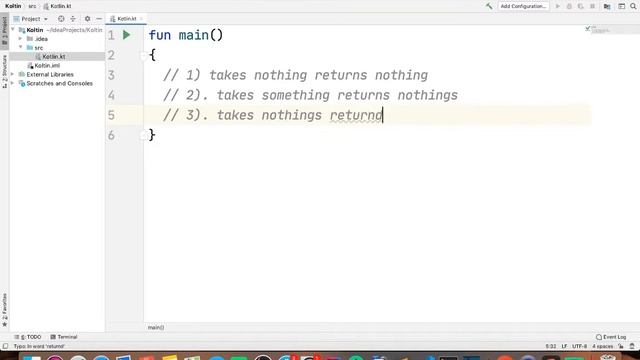Change 4 spaces indent setting

tap(602, 347)
